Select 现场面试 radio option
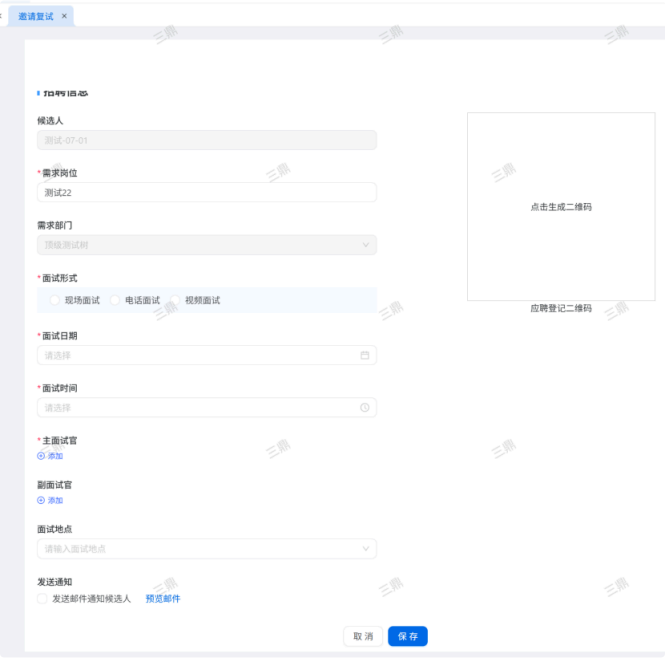665x658 pixels. 55,300
